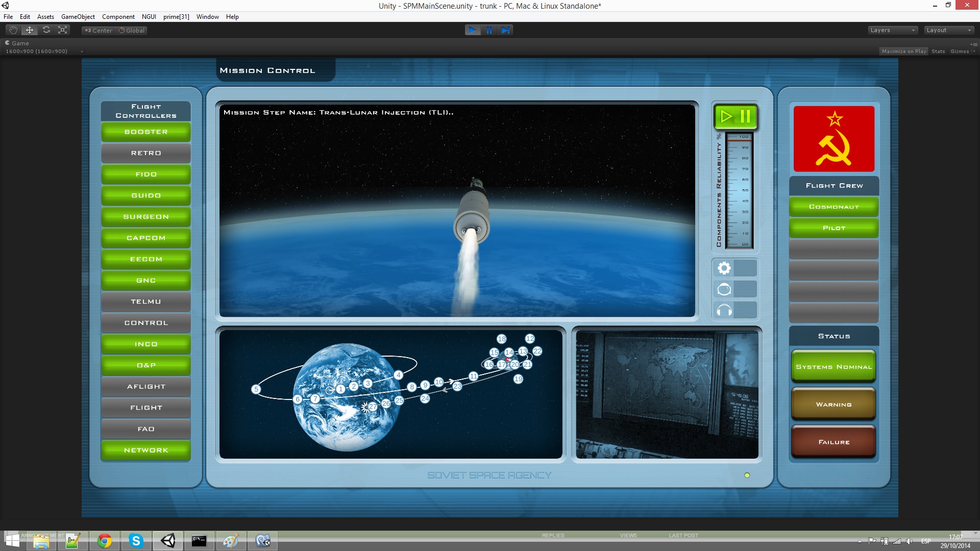Expand the Layers dropdown
Screen dimensions: 980x551
pos(893,30)
